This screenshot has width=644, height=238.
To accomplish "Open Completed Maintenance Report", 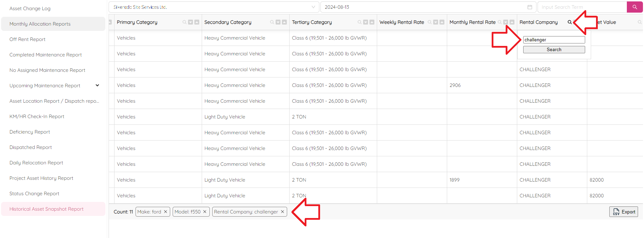I will pyautogui.click(x=53, y=55).
